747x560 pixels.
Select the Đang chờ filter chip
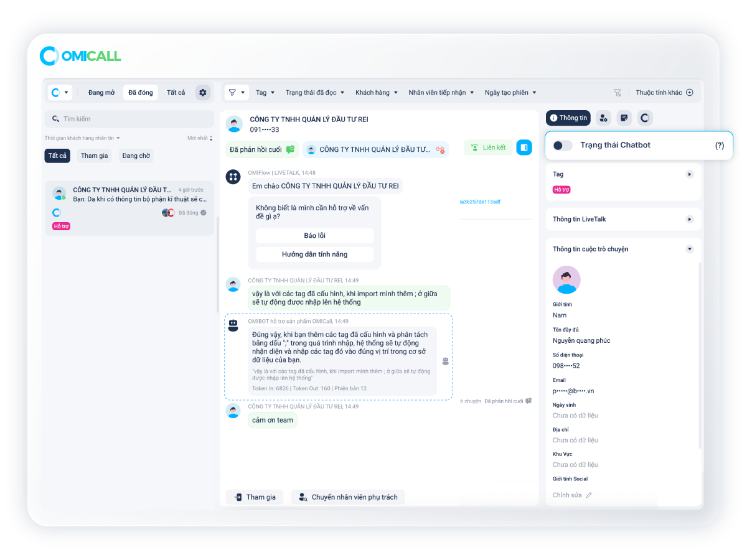coord(136,156)
